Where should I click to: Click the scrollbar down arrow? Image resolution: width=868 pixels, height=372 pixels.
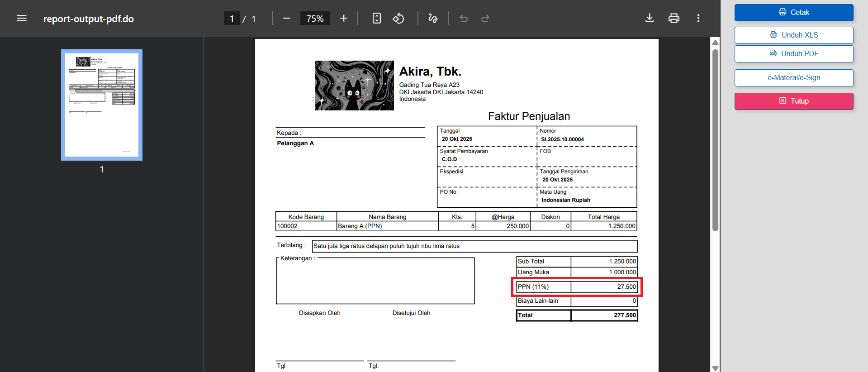coord(715,368)
